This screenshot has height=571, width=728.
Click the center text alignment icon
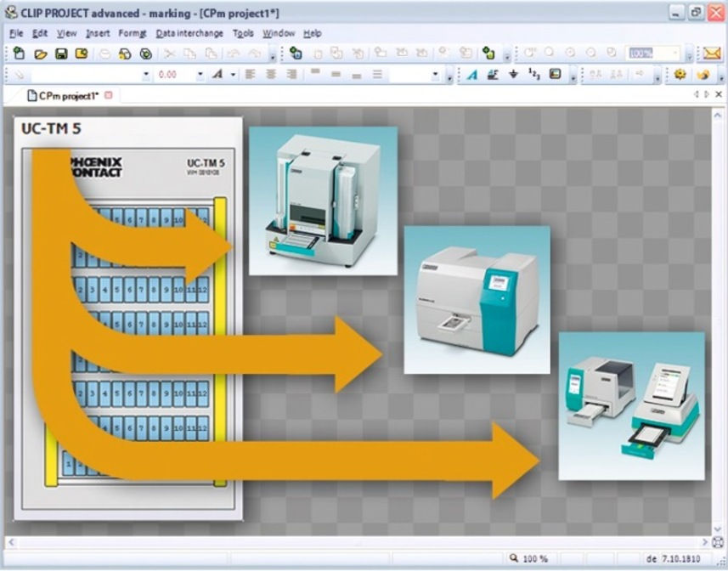tap(271, 74)
